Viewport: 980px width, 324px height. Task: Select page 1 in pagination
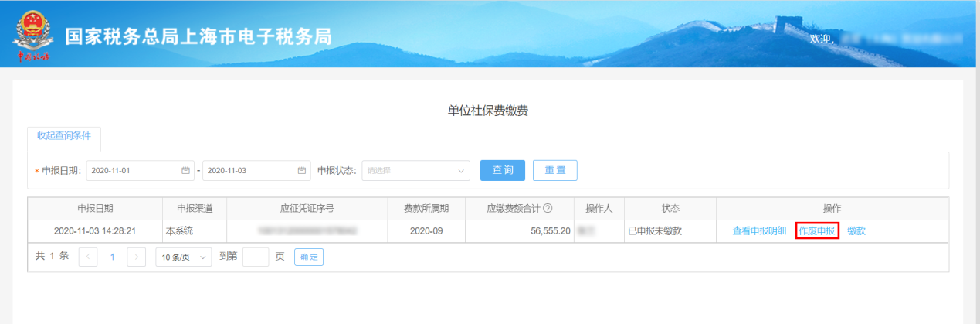tap(112, 257)
